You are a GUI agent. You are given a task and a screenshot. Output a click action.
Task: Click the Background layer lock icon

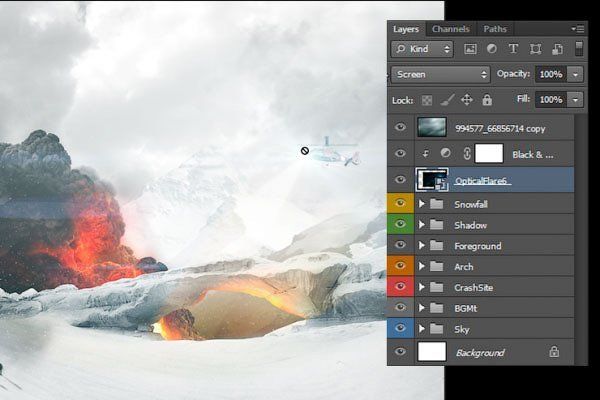pos(554,351)
